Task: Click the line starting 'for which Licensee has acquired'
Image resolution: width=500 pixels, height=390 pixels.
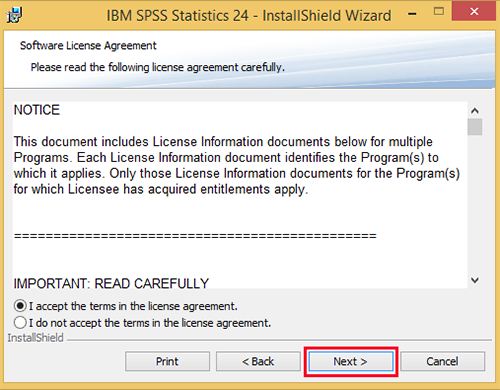Action: [161, 189]
